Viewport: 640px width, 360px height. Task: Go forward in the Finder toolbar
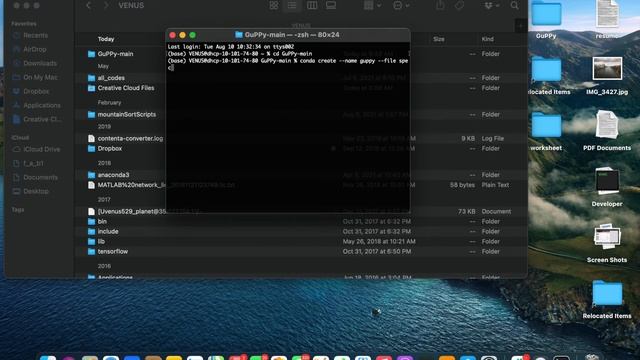coord(106,5)
